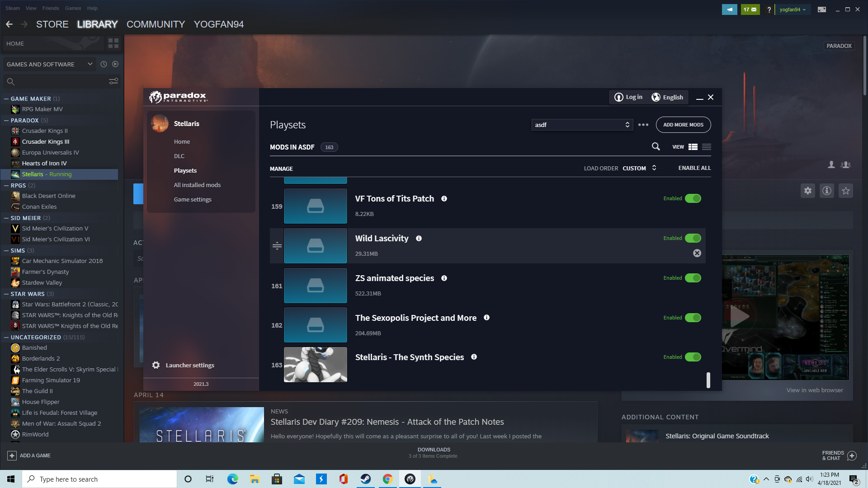
Task: Go to the Store tab
Action: pos(52,24)
